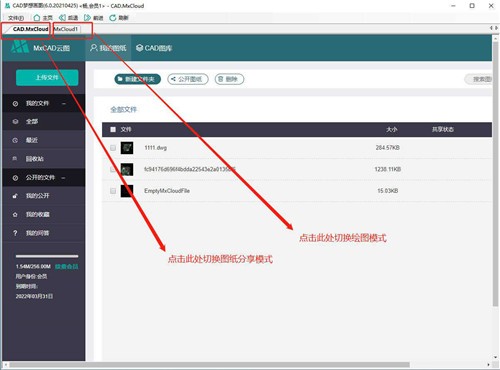Open 我的收藏 favorites in sidebar
This screenshot has width=500, height=370.
click(43, 214)
